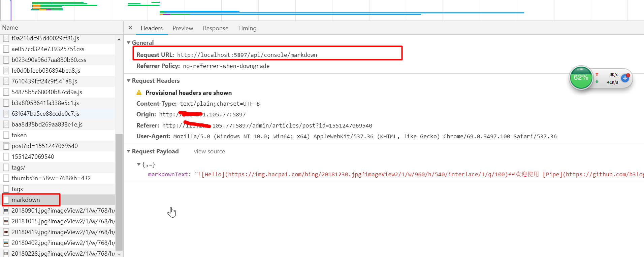This screenshot has height=257, width=644.
Task: Select f0a216dc95d40029cf86.js request
Action: click(x=57, y=38)
